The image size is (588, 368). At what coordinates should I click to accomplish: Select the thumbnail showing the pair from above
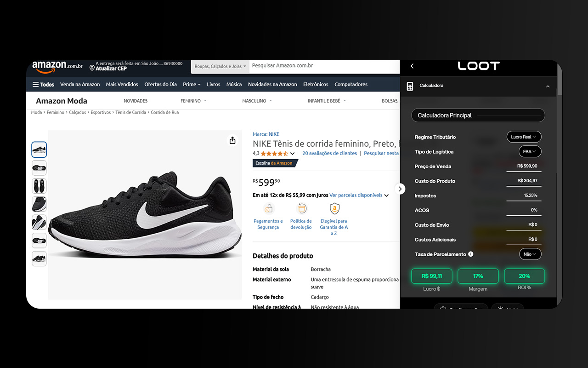click(x=39, y=186)
